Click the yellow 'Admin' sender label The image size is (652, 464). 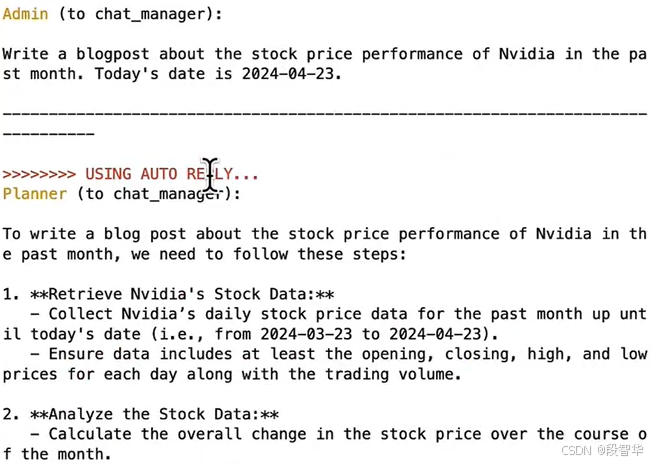[x=25, y=14]
